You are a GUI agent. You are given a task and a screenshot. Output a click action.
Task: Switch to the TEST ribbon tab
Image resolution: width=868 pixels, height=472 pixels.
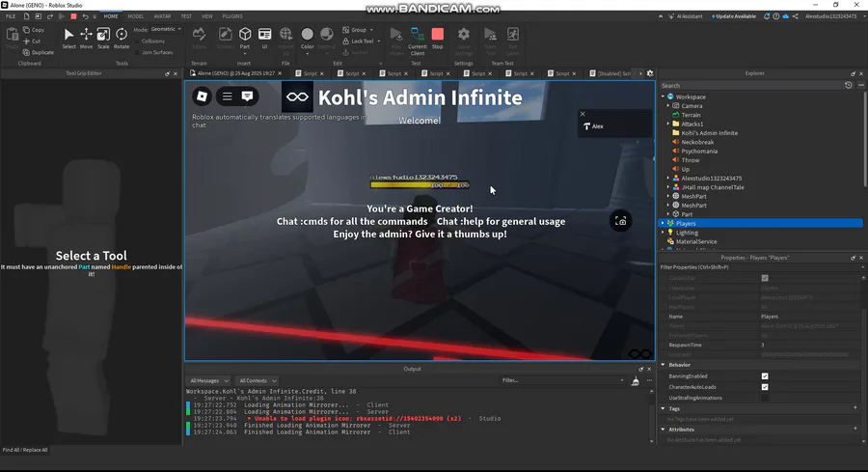coord(186,16)
